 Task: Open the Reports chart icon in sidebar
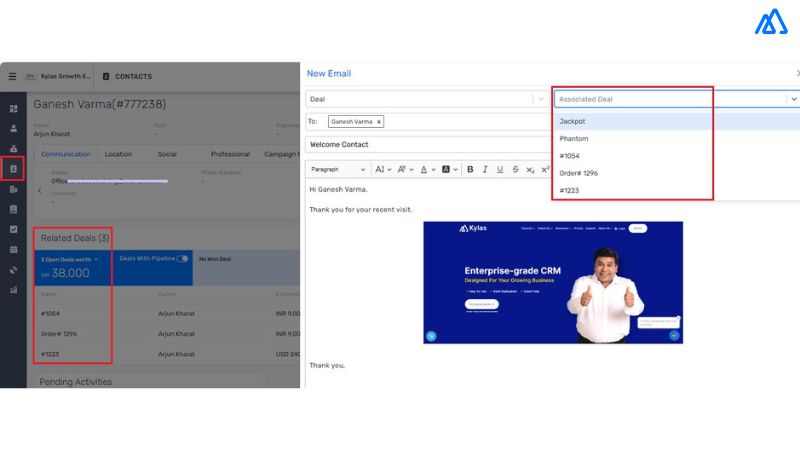pos(14,290)
